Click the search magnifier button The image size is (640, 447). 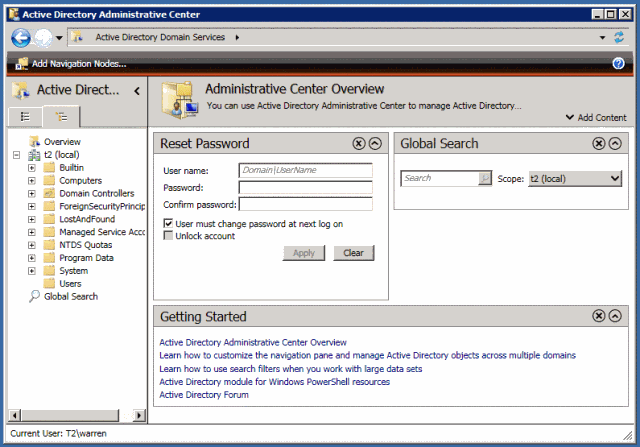[x=484, y=178]
